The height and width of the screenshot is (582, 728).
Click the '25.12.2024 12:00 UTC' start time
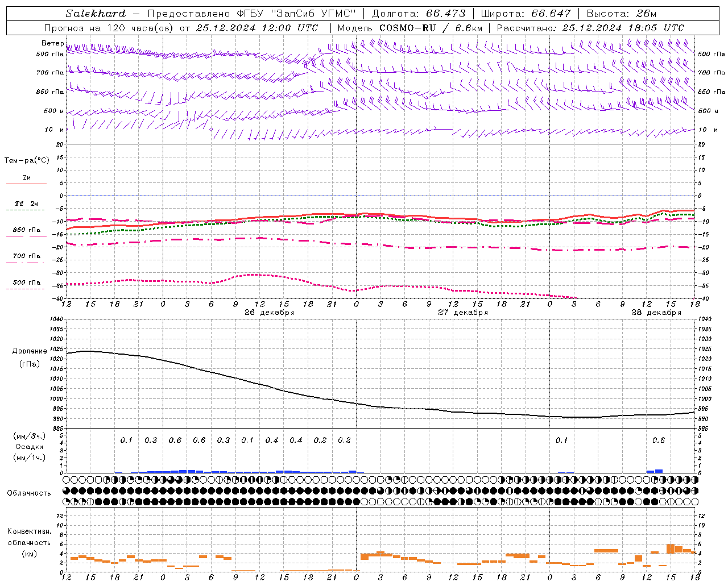click(257, 28)
